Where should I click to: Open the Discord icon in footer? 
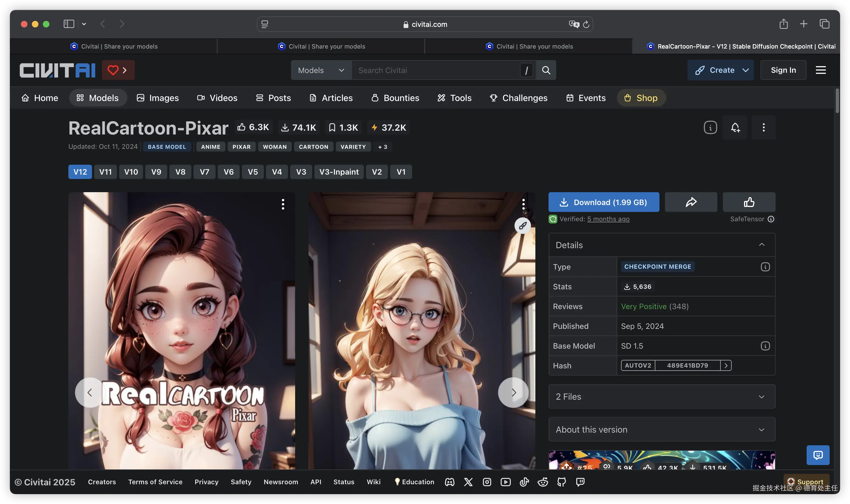(x=450, y=482)
